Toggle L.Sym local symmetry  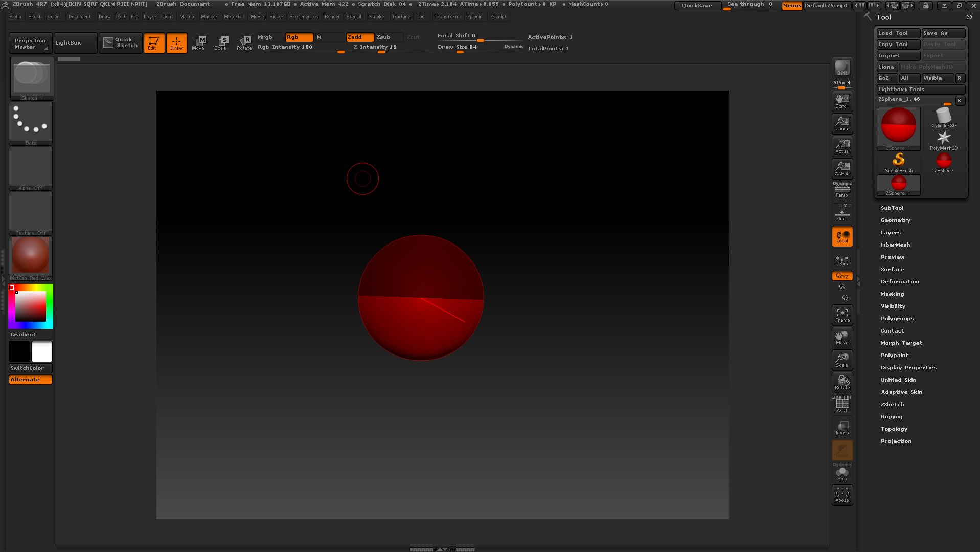842,260
